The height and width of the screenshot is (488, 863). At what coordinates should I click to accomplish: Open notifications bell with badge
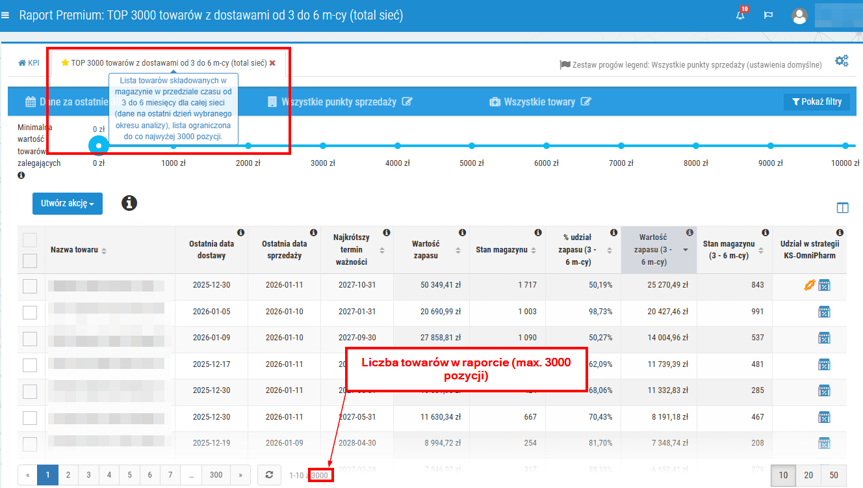tap(741, 16)
